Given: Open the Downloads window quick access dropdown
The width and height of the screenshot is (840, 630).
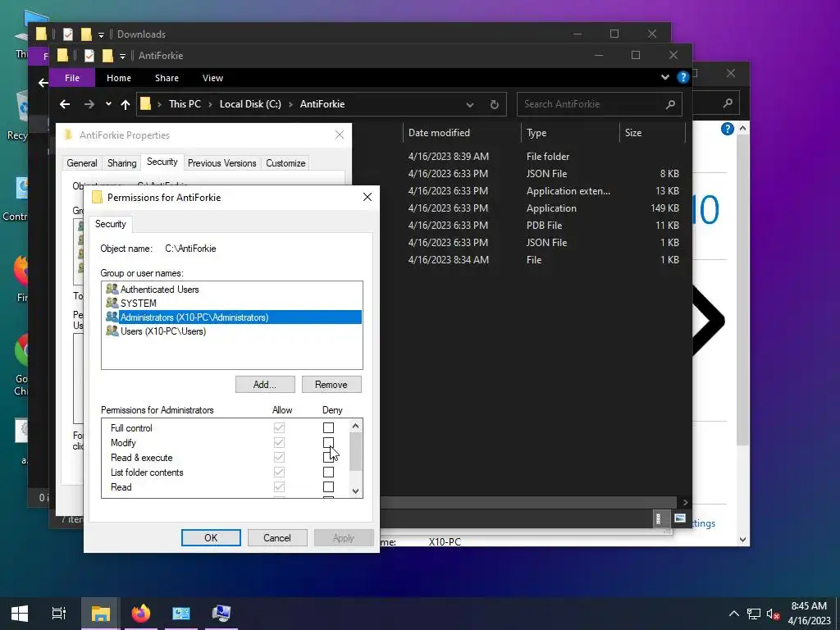Looking at the screenshot, I should coord(101,34).
